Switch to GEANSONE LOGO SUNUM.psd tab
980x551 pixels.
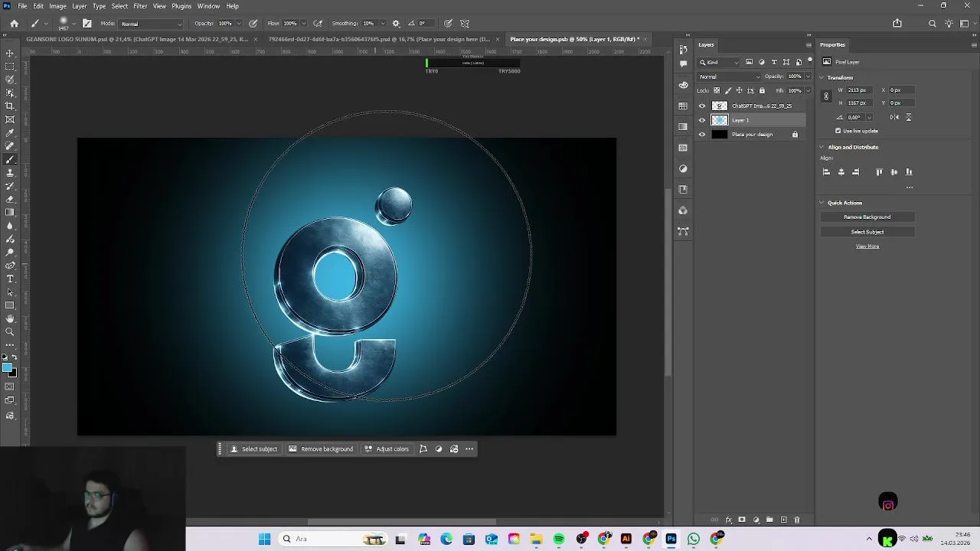pyautogui.click(x=137, y=39)
